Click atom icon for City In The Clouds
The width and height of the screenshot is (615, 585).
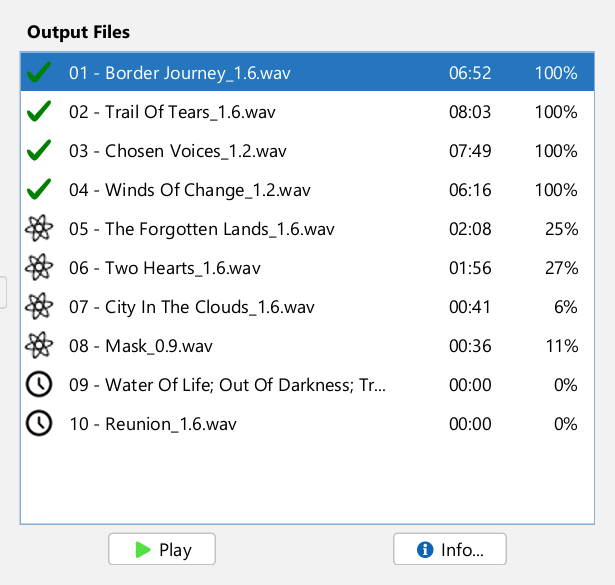[39, 307]
